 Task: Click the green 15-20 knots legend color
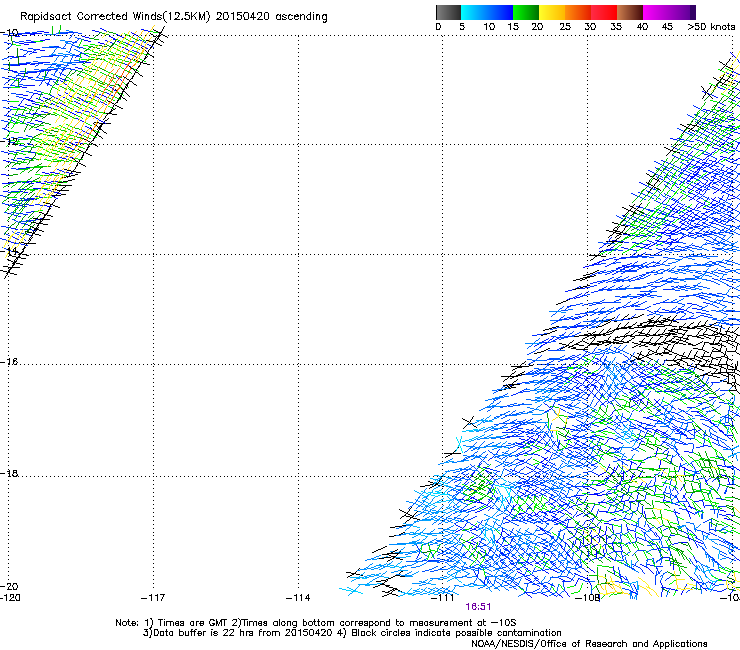coord(526,12)
